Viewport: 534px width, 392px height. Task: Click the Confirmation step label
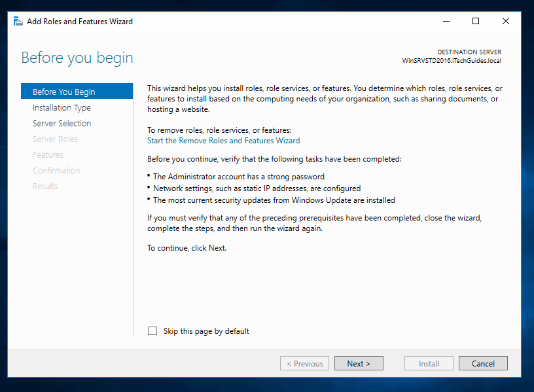tap(56, 170)
